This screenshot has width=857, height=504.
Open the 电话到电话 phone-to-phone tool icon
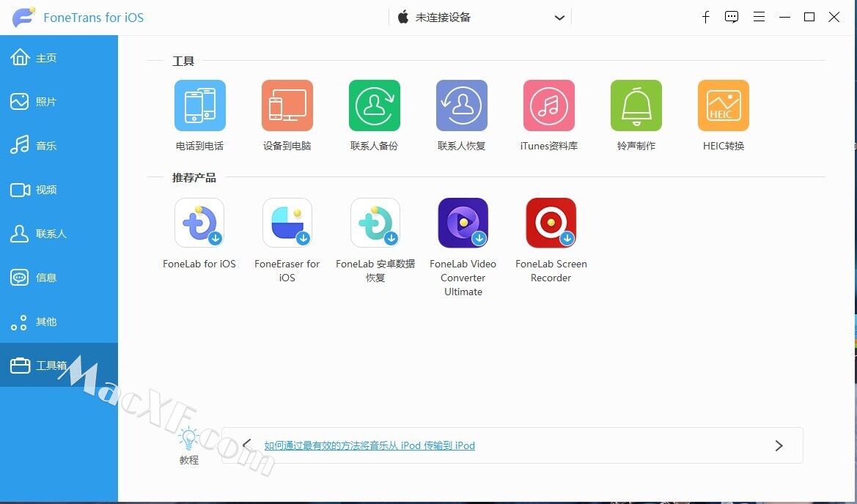[200, 105]
